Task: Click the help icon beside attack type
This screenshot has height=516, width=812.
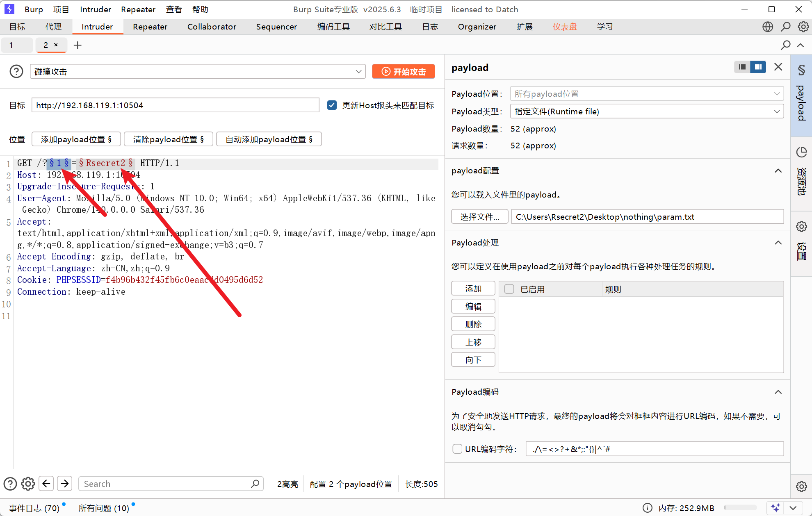Action: 16,72
